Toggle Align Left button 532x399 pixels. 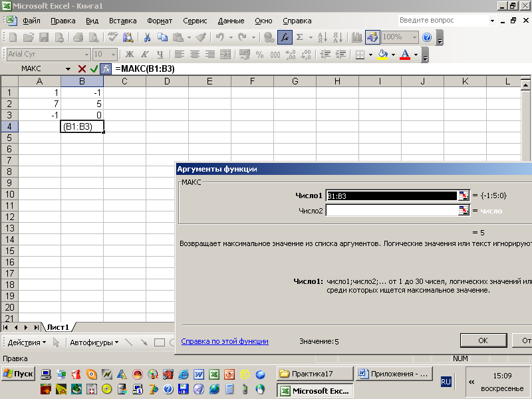coord(180,55)
